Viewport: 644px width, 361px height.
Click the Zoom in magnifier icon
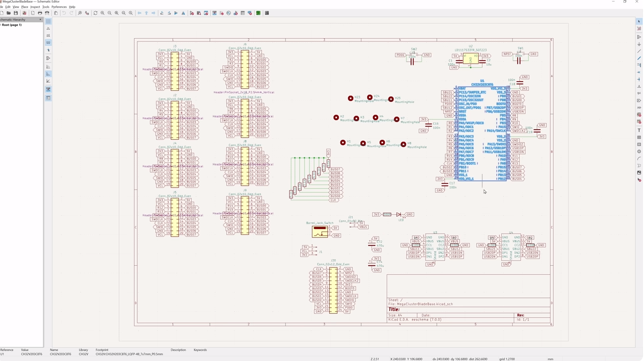(102, 13)
